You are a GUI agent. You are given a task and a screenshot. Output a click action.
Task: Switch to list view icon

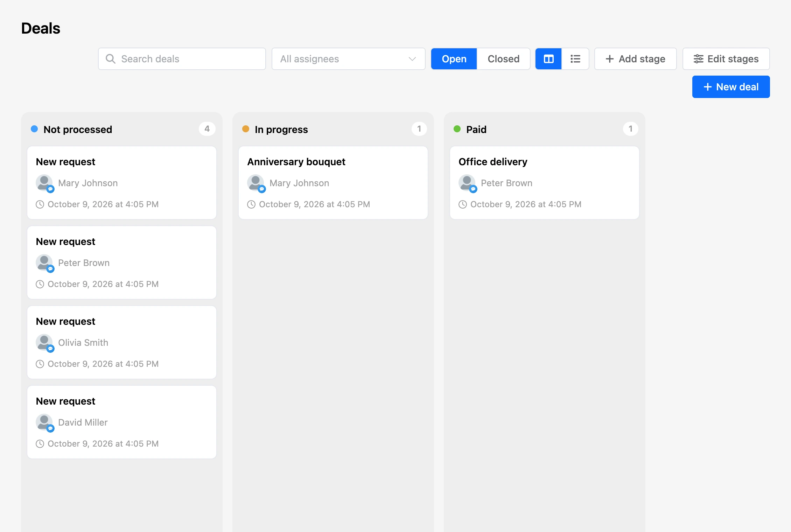click(x=575, y=59)
